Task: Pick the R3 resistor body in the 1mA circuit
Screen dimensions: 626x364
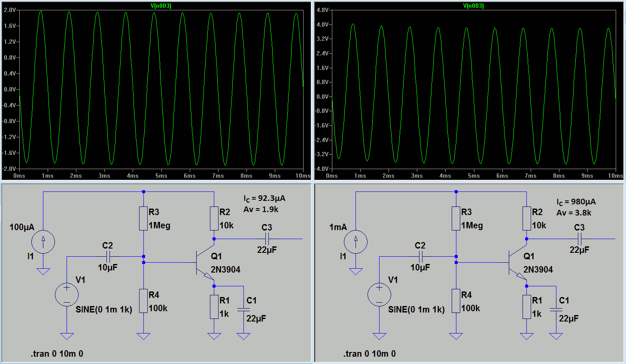Action: click(456, 218)
